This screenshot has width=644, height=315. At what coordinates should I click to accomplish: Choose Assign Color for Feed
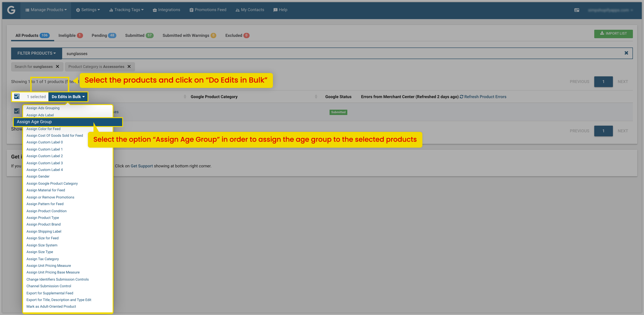pos(44,129)
